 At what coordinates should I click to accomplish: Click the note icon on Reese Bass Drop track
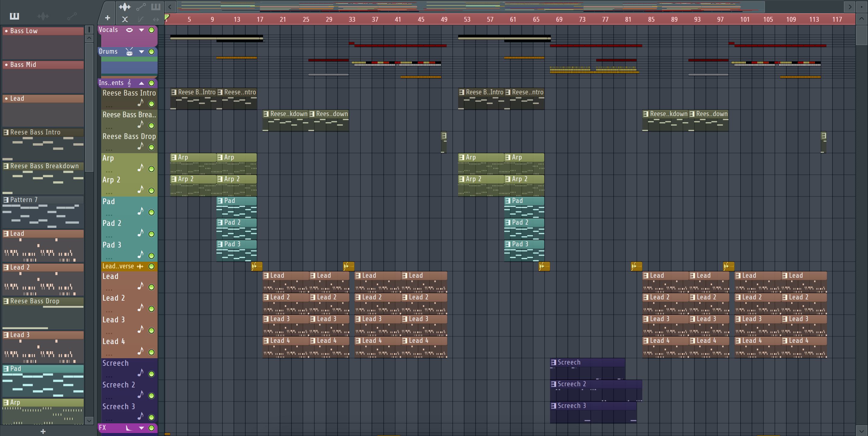(140, 146)
